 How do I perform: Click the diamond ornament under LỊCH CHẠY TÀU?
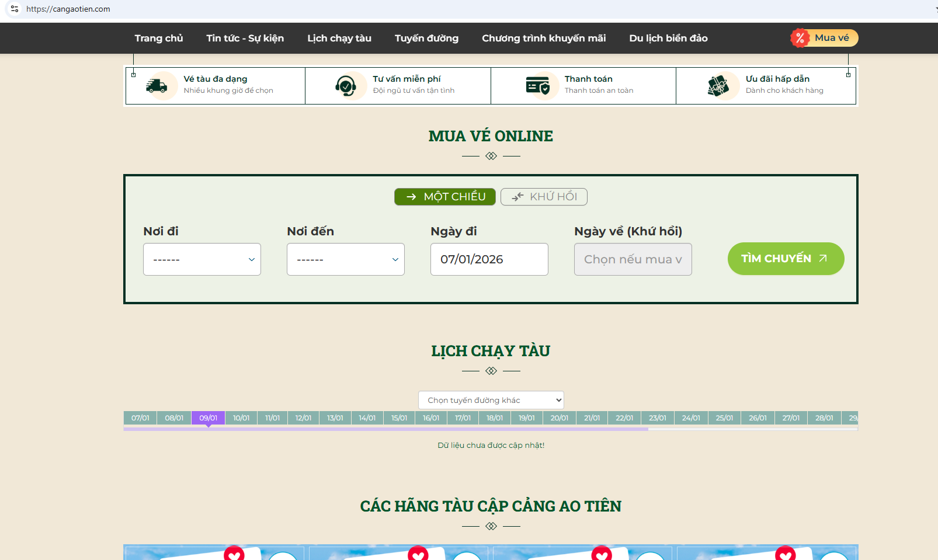[491, 371]
